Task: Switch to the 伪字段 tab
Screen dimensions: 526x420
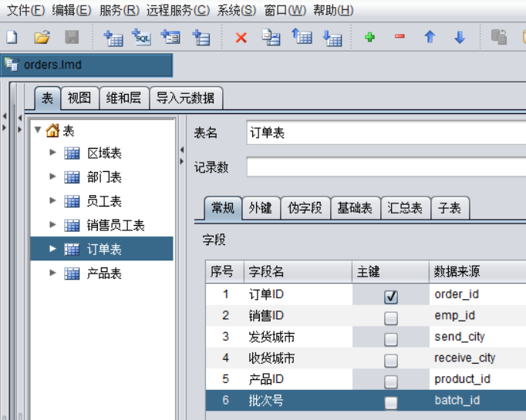Action: click(x=305, y=208)
